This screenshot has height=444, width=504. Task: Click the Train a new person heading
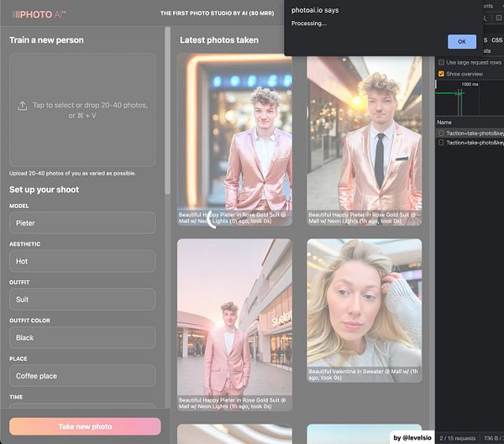tap(46, 40)
